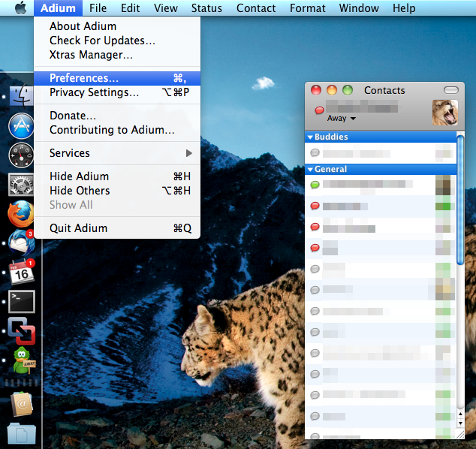Choose Preferences… menu item
This screenshot has height=449, width=476.
tap(117, 78)
